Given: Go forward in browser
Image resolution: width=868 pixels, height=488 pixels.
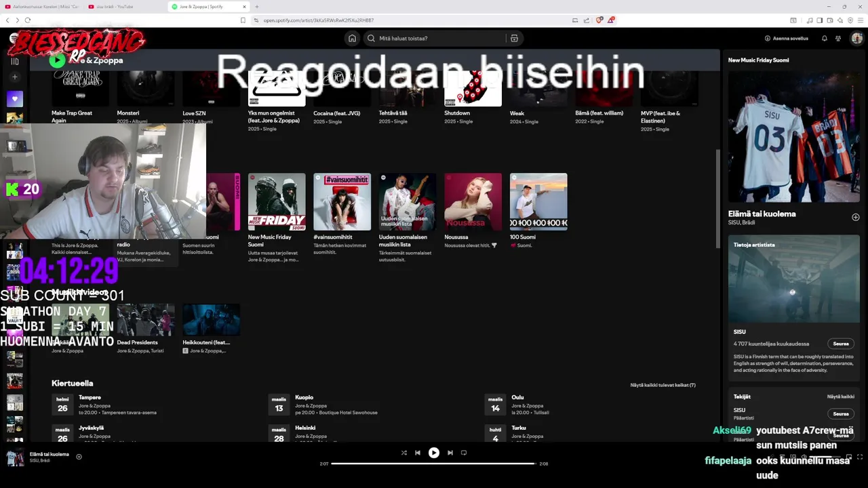Looking at the screenshot, I should pos(17,20).
